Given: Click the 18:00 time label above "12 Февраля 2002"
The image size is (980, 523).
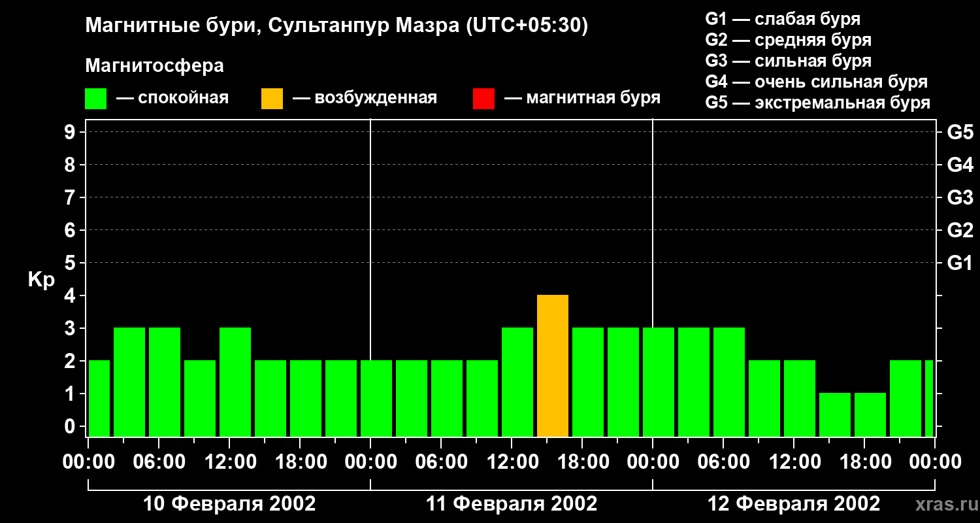Looking at the screenshot, I should pyautogui.click(x=864, y=462).
